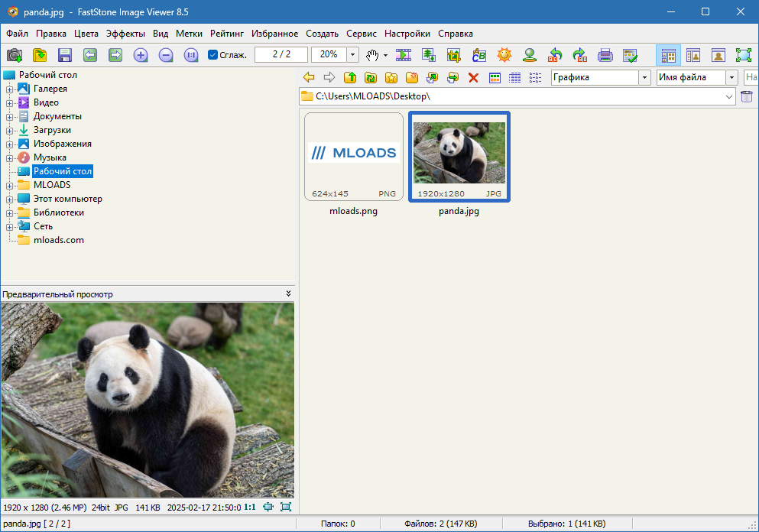Click the Open File folder icon
Image resolution: width=759 pixels, height=532 pixels.
click(40, 55)
